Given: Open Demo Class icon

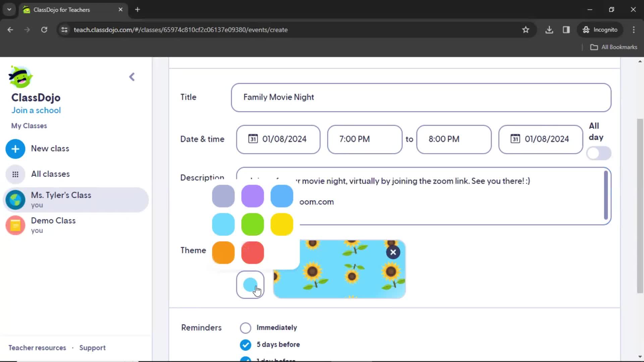Looking at the screenshot, I should (x=15, y=225).
